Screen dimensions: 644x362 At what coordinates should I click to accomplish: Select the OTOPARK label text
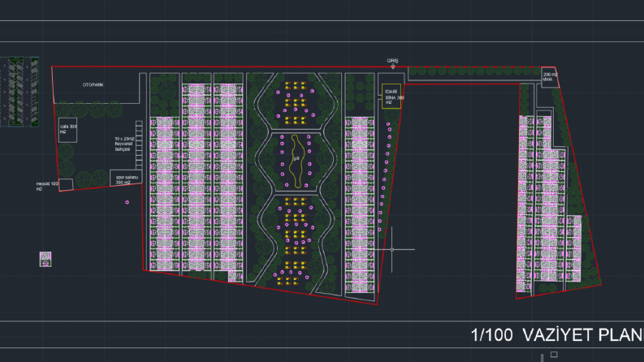click(93, 85)
